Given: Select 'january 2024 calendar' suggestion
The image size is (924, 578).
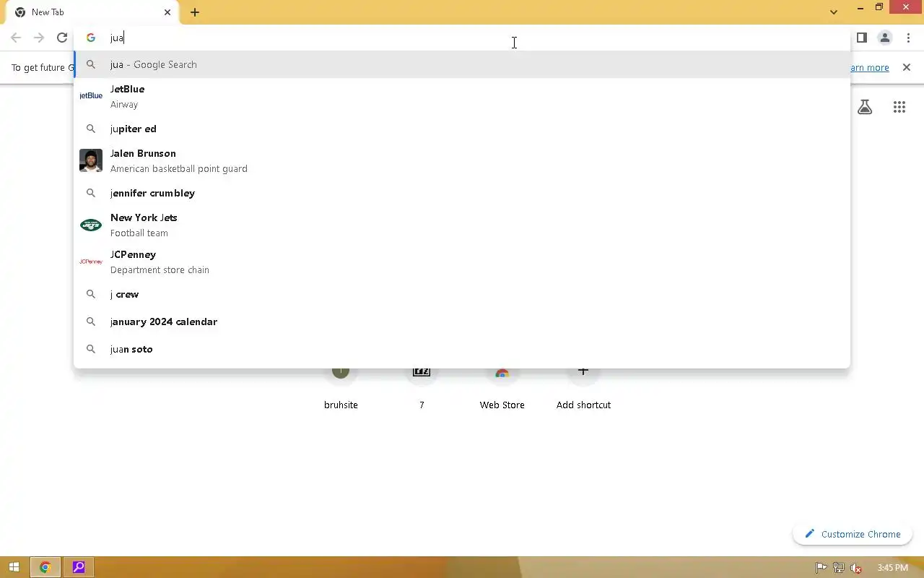Looking at the screenshot, I should pyautogui.click(x=462, y=322).
